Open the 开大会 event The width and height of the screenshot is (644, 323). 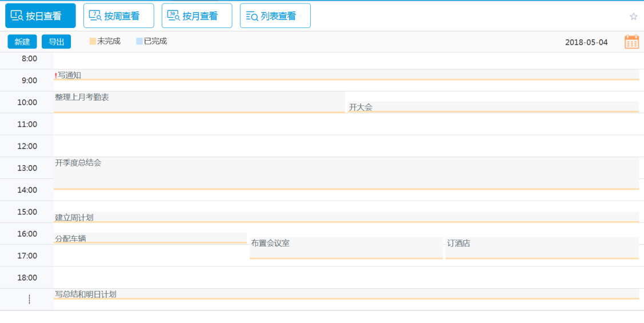(x=361, y=107)
